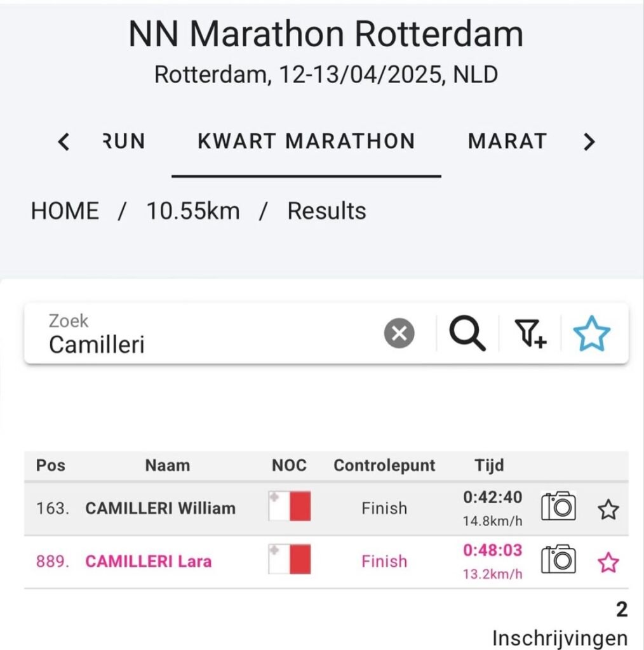Switch to the partially visible RUN tab
This screenshot has width=644, height=650.
(124, 142)
